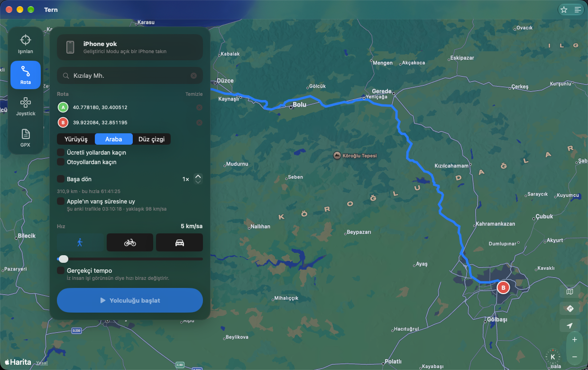Zoom in with the plus button

tap(574, 340)
